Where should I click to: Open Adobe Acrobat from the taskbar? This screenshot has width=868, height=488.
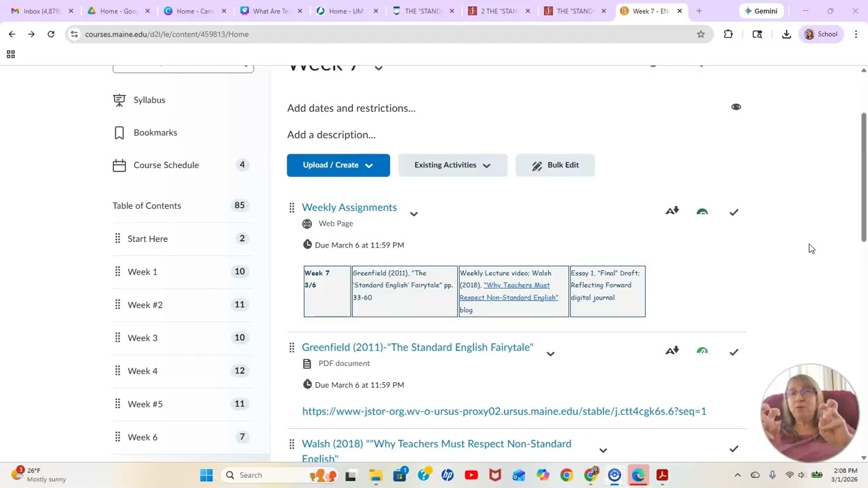[x=663, y=475]
